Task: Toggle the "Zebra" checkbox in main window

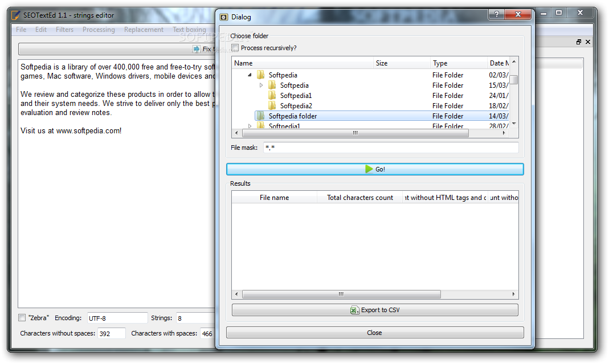Action: click(22, 317)
